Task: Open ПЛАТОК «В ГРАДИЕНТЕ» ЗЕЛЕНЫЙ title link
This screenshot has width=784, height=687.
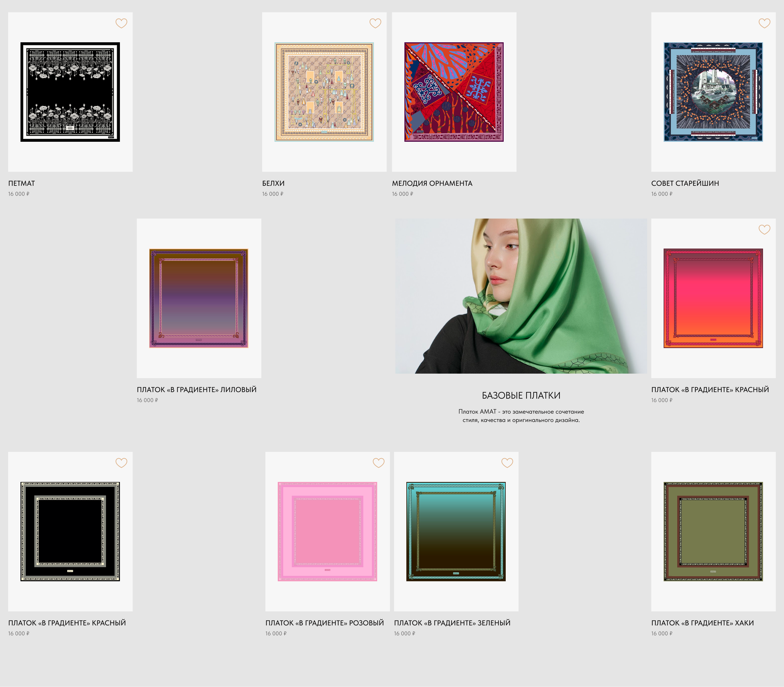Action: tap(452, 623)
